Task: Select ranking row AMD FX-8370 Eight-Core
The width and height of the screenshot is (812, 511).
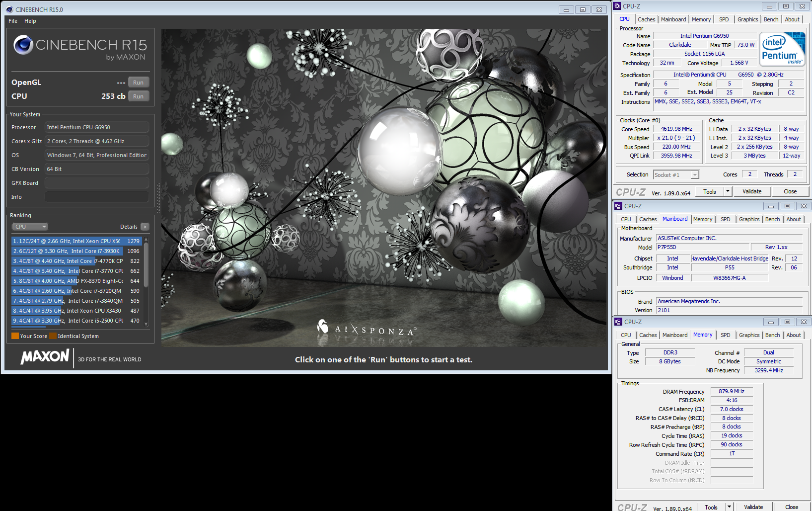Action: click(76, 281)
